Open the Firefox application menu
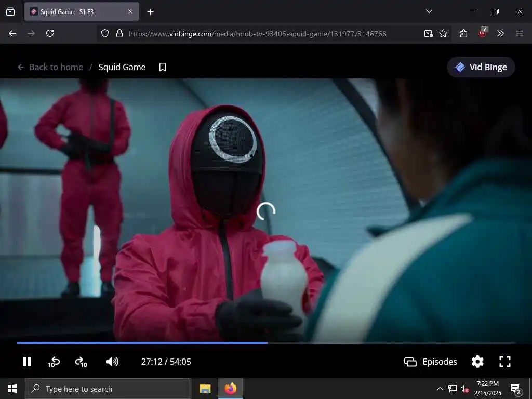 coord(519,33)
